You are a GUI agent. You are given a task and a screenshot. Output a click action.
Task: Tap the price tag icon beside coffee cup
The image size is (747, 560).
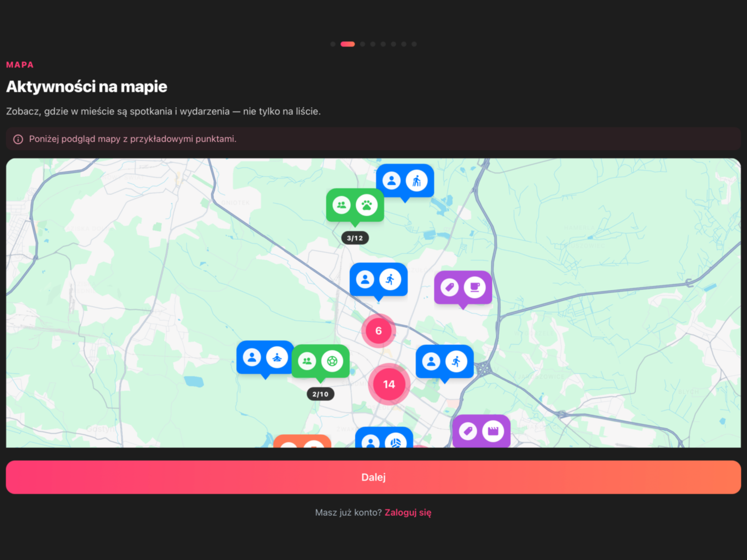[x=450, y=287]
